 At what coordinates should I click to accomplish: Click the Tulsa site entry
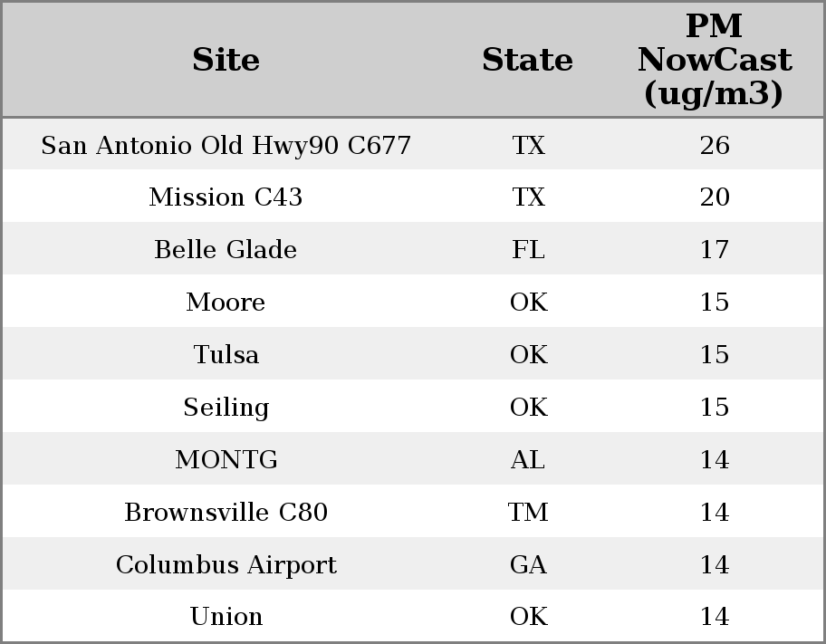click(x=226, y=354)
